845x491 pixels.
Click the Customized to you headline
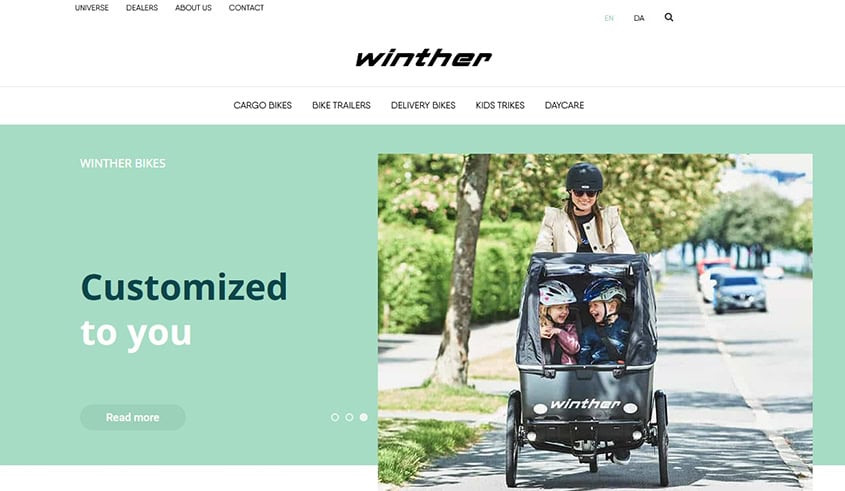tap(184, 310)
